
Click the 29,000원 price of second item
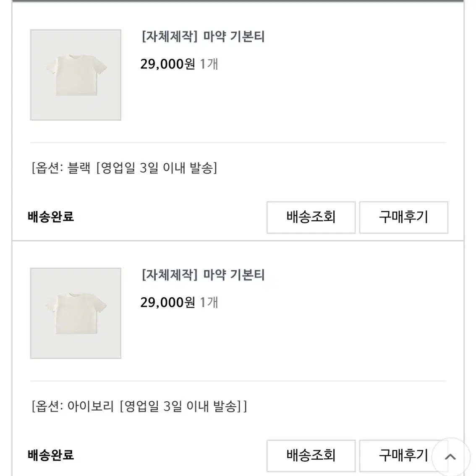point(167,302)
